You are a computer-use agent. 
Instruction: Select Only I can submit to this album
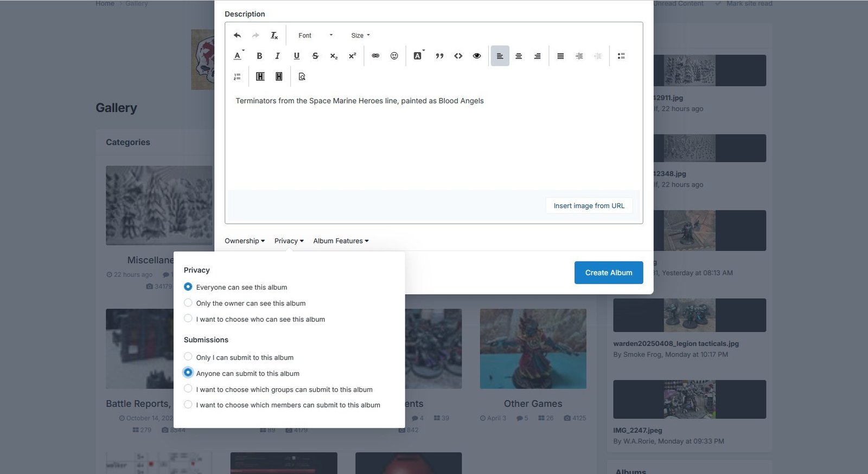click(x=188, y=357)
